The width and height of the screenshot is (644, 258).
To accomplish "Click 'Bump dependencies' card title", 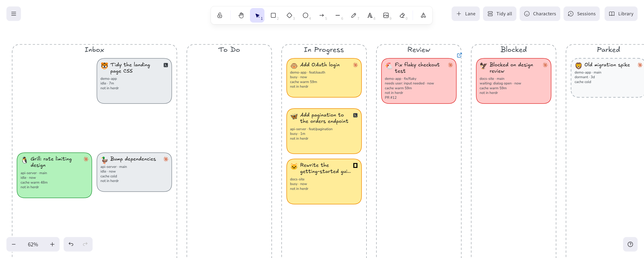I will point(133,159).
